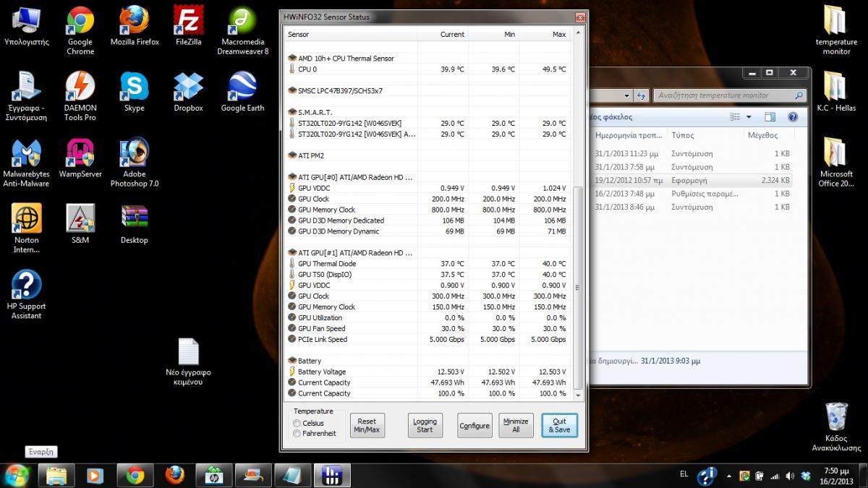Open Malwarebytes Anti-Malware shortcut
This screenshot has height=488, width=868.
click(x=26, y=163)
